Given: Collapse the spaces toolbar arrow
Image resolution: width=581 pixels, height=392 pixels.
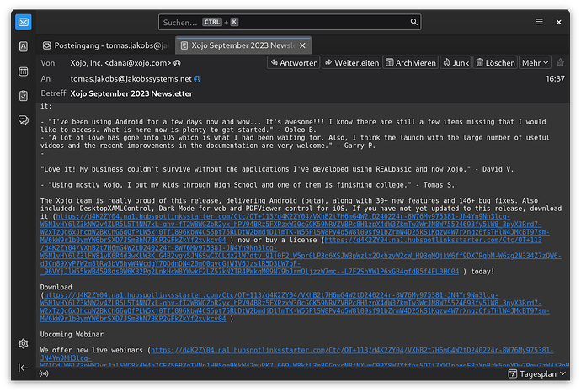Looking at the screenshot, I should pyautogui.click(x=24, y=368).
